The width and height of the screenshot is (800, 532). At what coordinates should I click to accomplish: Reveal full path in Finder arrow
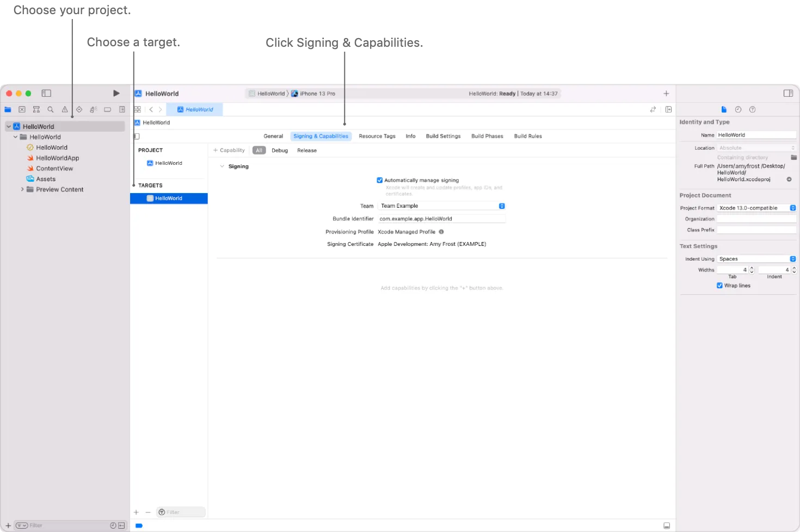pos(789,179)
